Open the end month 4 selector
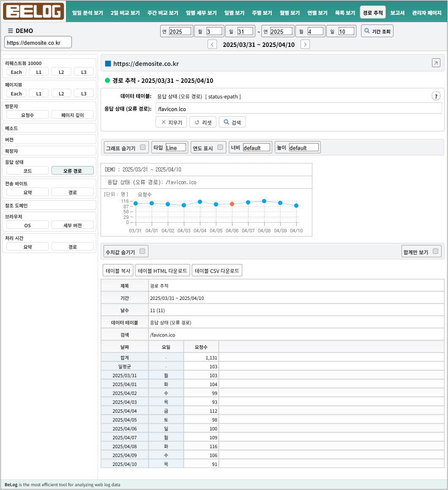The image size is (448, 490). point(315,31)
